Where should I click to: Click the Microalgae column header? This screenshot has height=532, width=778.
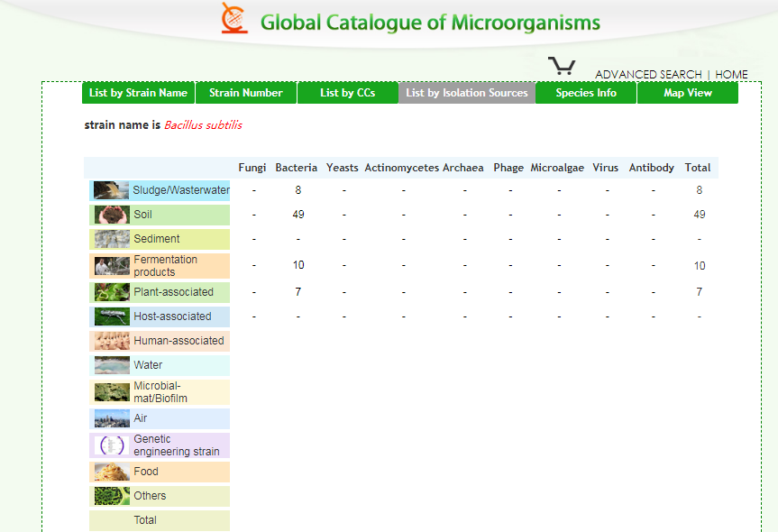click(557, 168)
